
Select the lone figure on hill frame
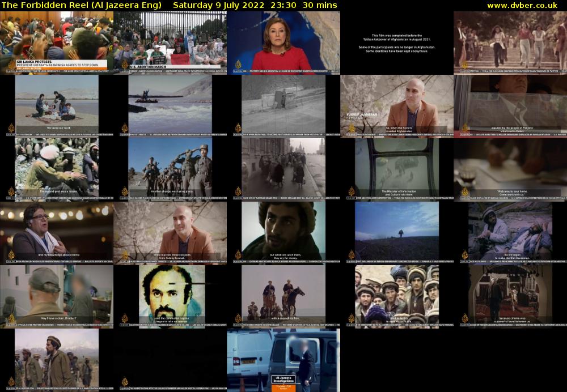click(x=397, y=233)
